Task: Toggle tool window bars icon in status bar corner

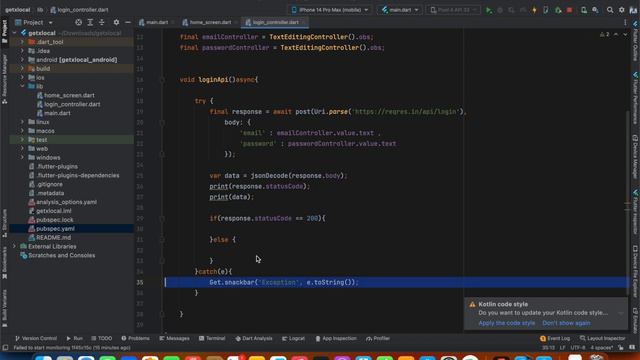Action: click(x=5, y=348)
